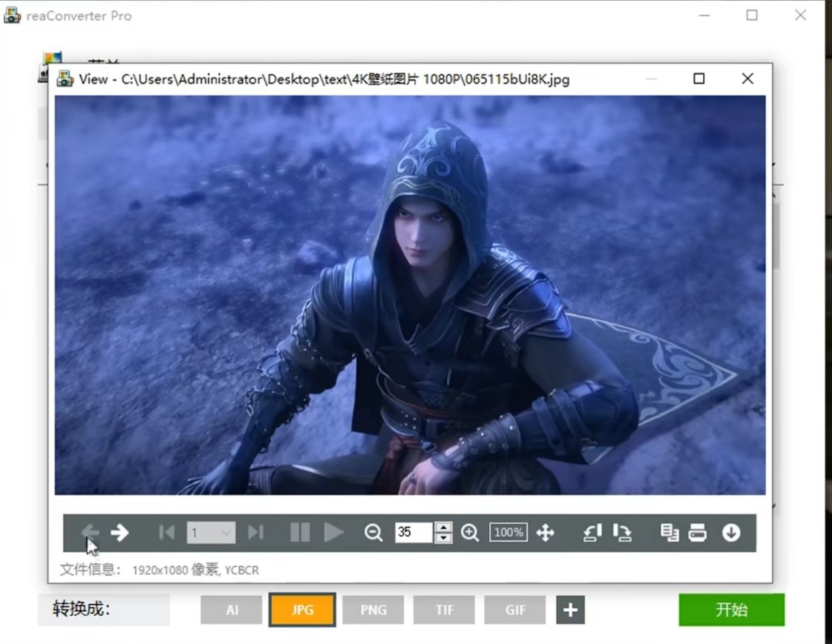This screenshot has height=644, width=832.
Task: Go to the next image with the right arrow
Action: coord(119,532)
